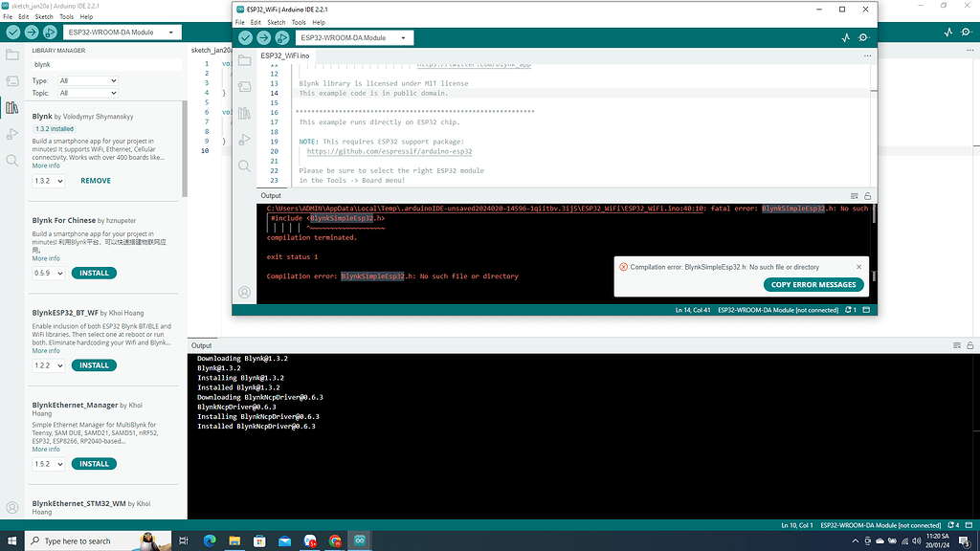Click Verify button in ESP32_WiFi window

pyautogui.click(x=246, y=37)
